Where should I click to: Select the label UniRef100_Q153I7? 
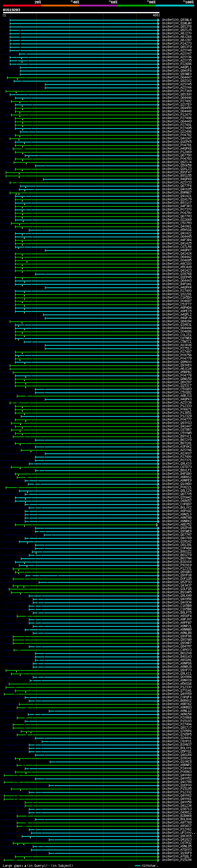click(177, 386)
